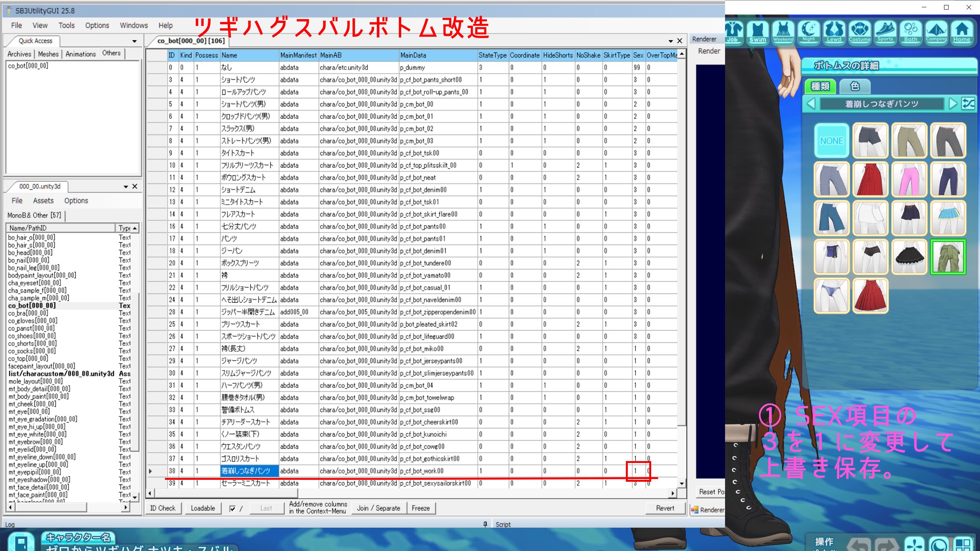Click the table's horizontal scrollbar right arrow
The width and height of the screenshot is (980, 551).
pyautogui.click(x=673, y=493)
